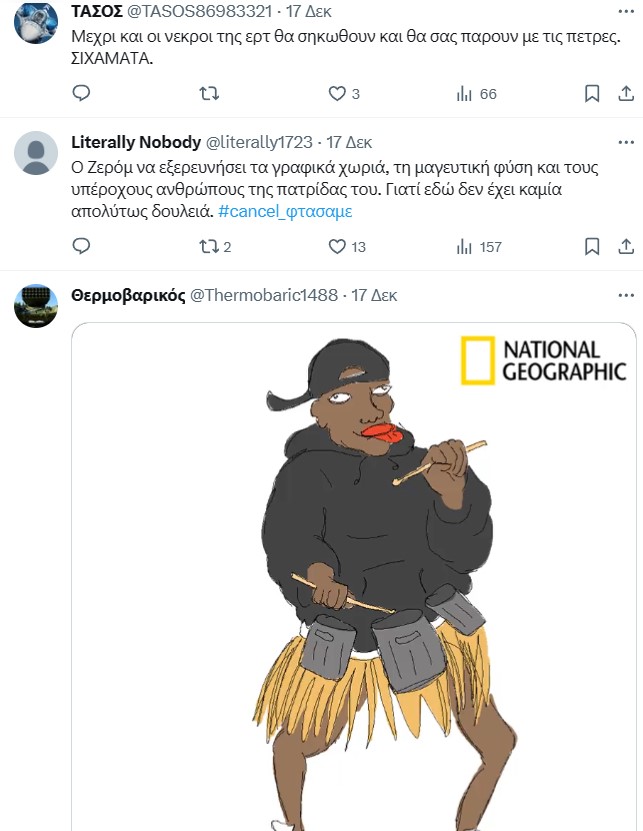Click the Θερμοβαρικός profile avatar
The image size is (643, 831).
click(x=36, y=305)
